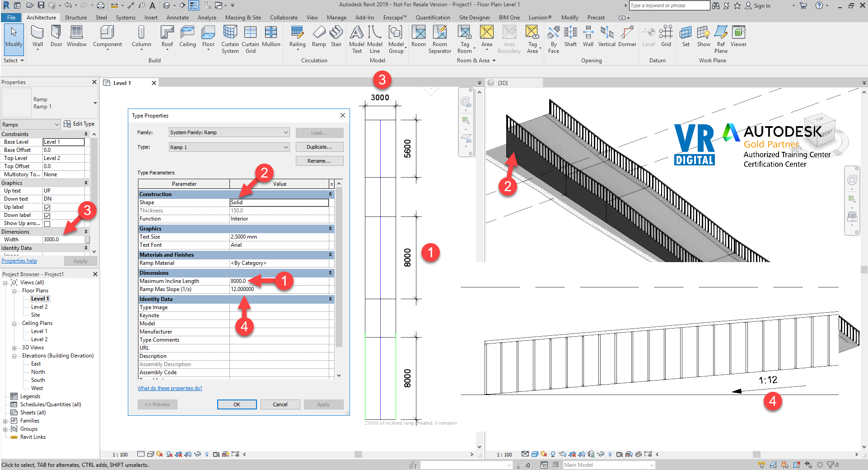The height and width of the screenshot is (470, 868).
Task: Collapse the Floor Plans tree node
Action: click(x=14, y=291)
